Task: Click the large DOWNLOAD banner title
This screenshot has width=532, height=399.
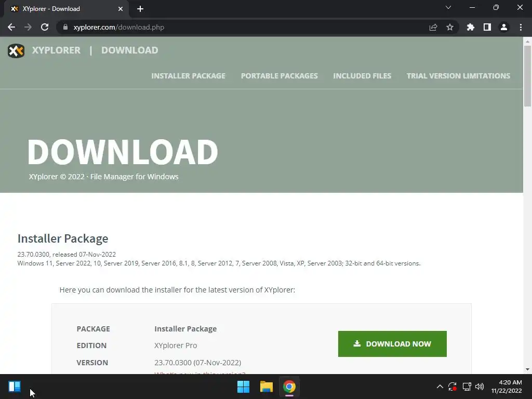Action: tap(123, 152)
